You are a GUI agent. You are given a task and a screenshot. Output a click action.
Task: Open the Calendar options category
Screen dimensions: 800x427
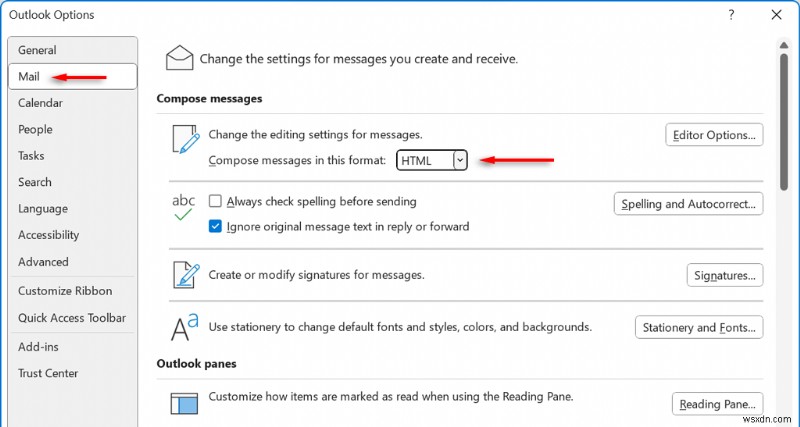(72, 103)
